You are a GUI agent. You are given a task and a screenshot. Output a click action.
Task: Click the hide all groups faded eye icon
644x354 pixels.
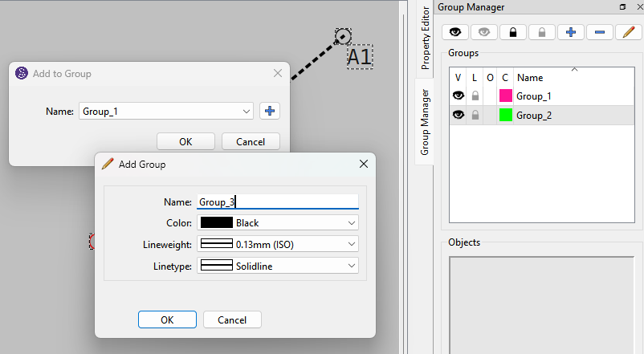click(484, 32)
